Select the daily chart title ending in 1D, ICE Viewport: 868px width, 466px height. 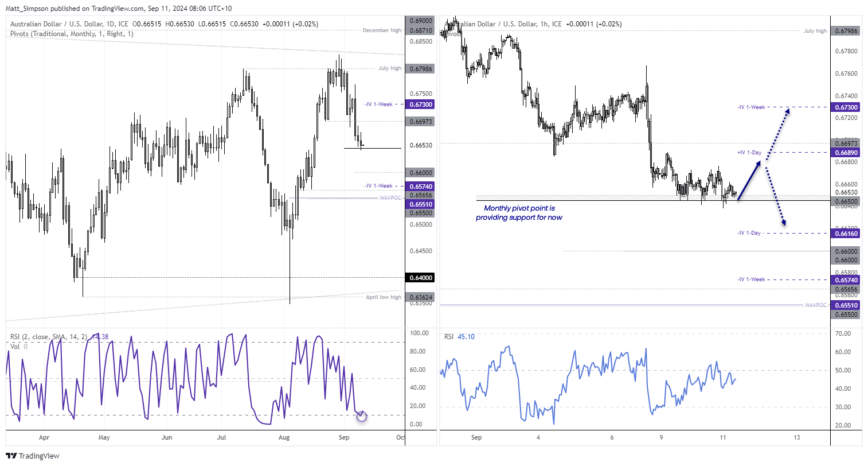pos(69,24)
